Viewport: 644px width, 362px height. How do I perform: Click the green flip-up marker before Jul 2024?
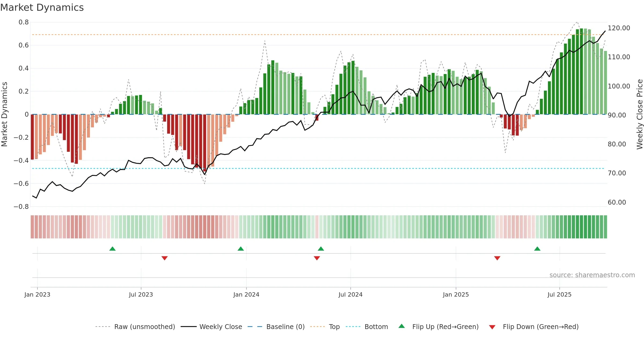click(x=321, y=249)
